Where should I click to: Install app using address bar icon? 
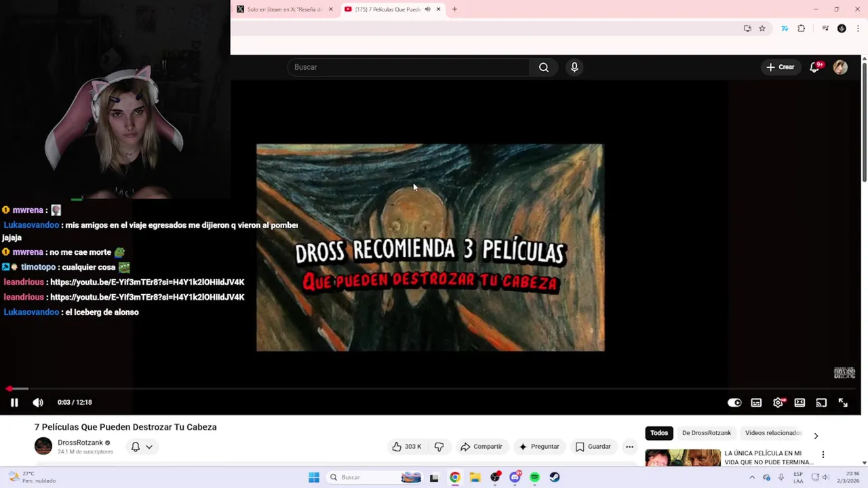tap(747, 28)
